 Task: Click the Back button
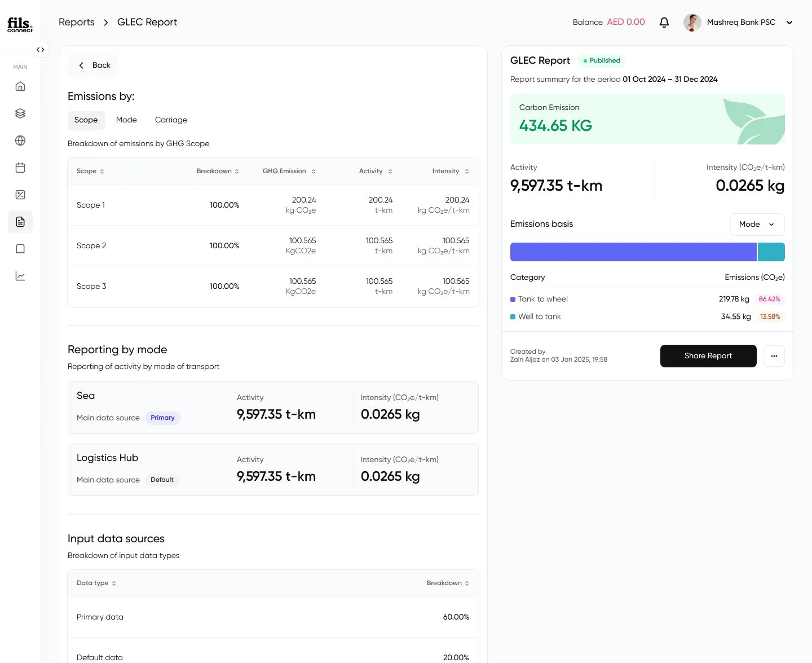click(93, 65)
